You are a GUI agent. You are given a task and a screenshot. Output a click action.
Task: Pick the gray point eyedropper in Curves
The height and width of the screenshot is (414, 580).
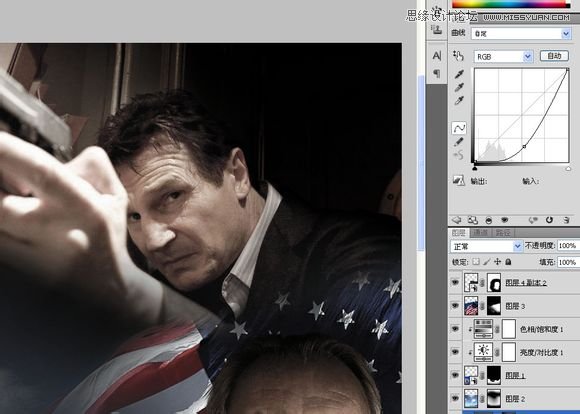[x=459, y=87]
